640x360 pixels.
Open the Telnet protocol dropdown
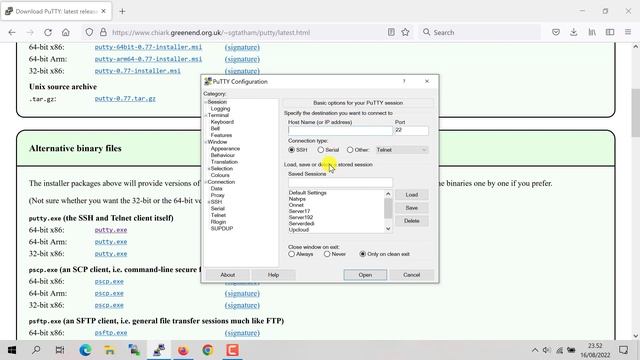pyautogui.click(x=402, y=150)
